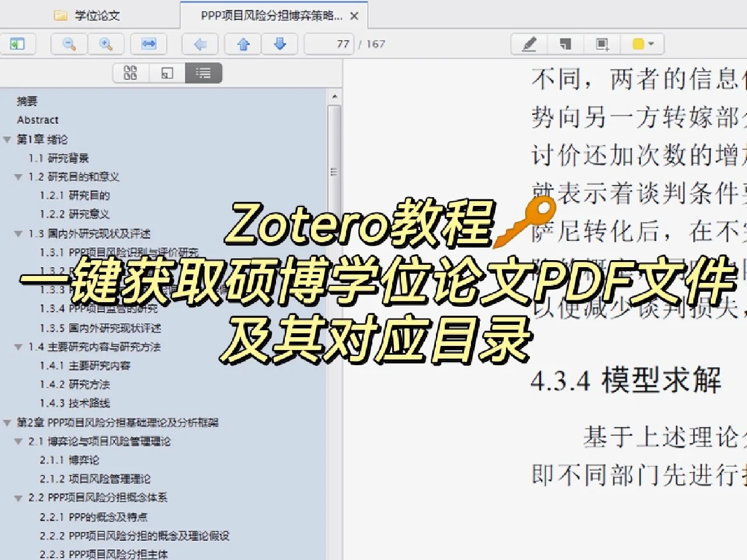The image size is (747, 560).
Task: Go to 2.1.2 项目风险管理理论
Action: pyautogui.click(x=95, y=479)
